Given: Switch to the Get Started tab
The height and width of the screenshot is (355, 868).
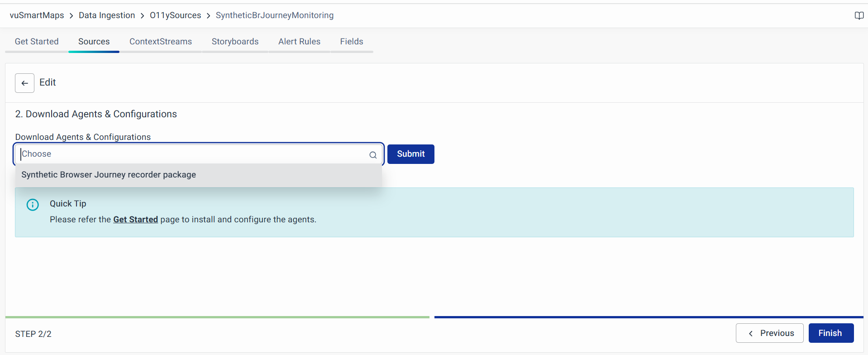Looking at the screenshot, I should (x=37, y=42).
